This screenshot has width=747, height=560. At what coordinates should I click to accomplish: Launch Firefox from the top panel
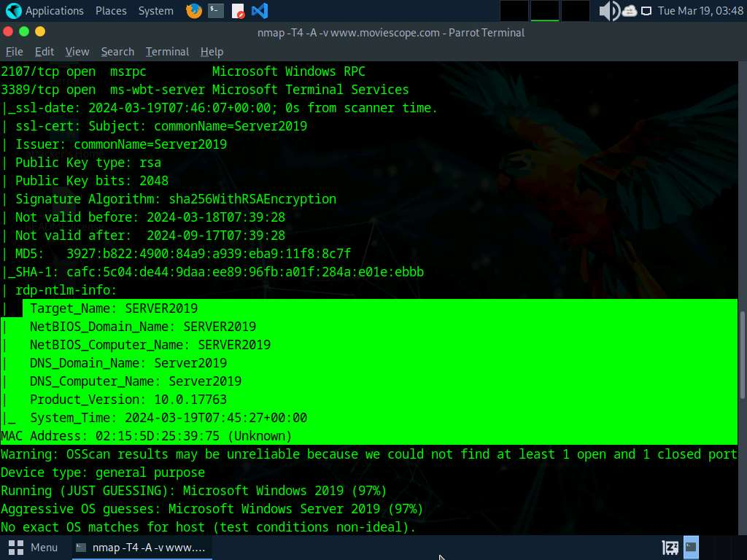pyautogui.click(x=193, y=11)
